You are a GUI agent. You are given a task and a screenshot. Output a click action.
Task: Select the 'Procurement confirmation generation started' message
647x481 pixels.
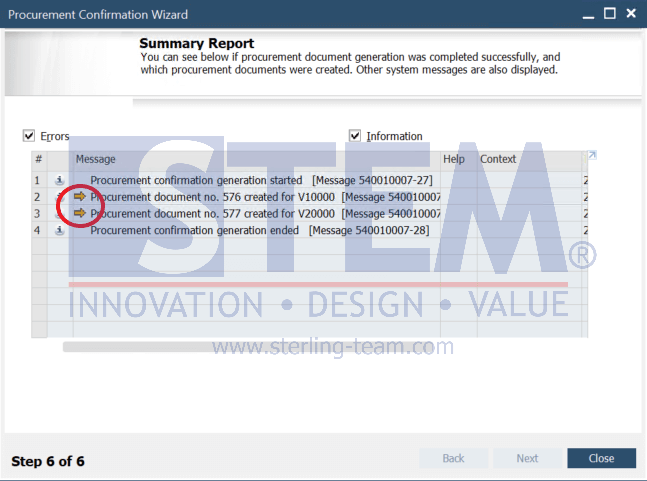tap(261, 180)
